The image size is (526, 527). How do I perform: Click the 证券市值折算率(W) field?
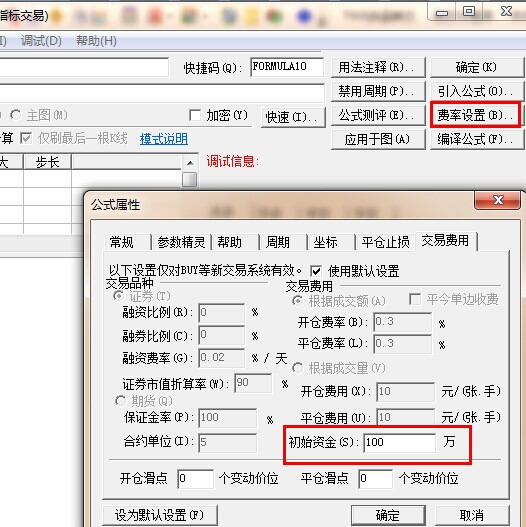point(253,383)
